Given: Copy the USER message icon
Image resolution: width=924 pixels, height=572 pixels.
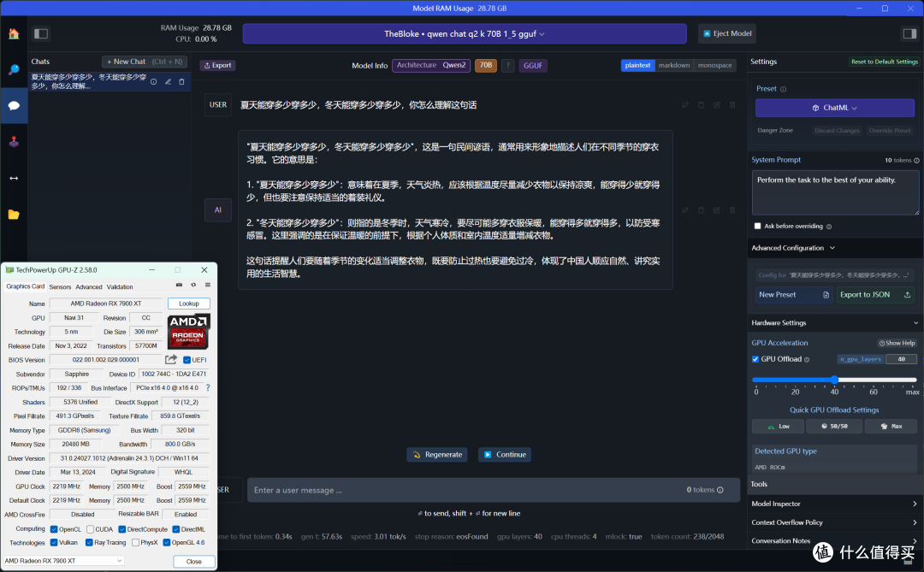Looking at the screenshot, I should tap(701, 105).
